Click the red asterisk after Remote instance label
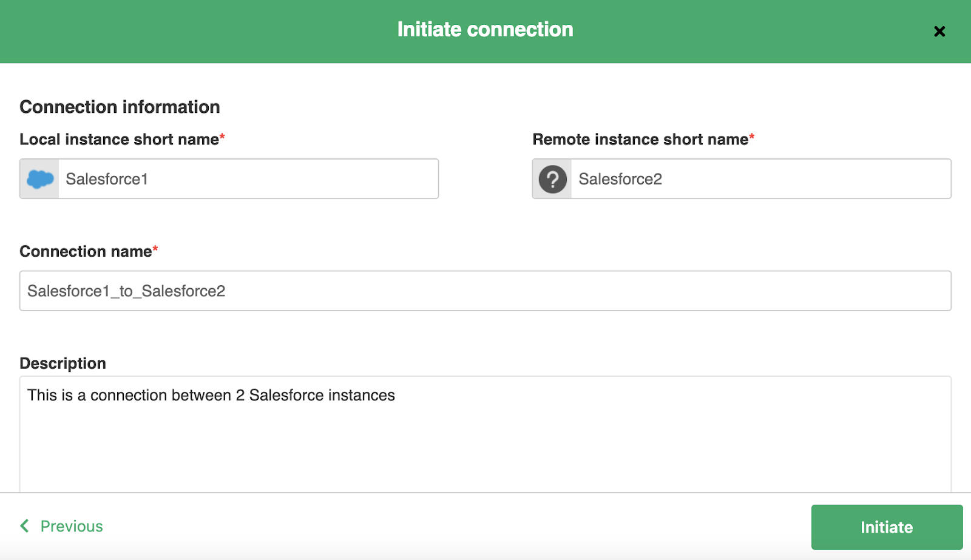Screen dimensions: 971x560 752,137
